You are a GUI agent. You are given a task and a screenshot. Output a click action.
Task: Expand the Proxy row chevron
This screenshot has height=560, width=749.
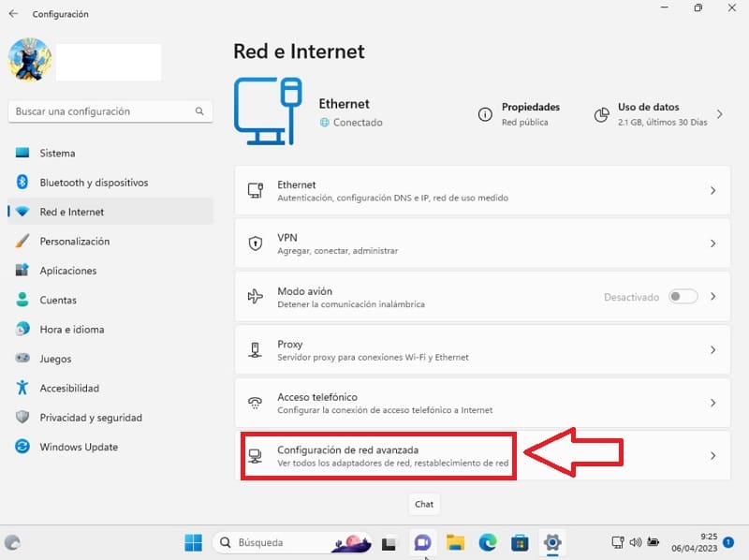[x=712, y=349]
